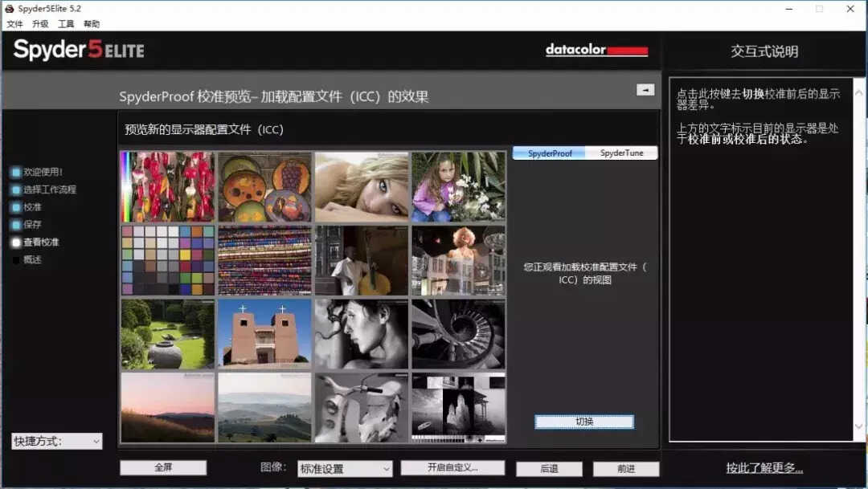The width and height of the screenshot is (868, 489).
Task: Click the grayscale scooter thumbnail
Action: click(362, 408)
